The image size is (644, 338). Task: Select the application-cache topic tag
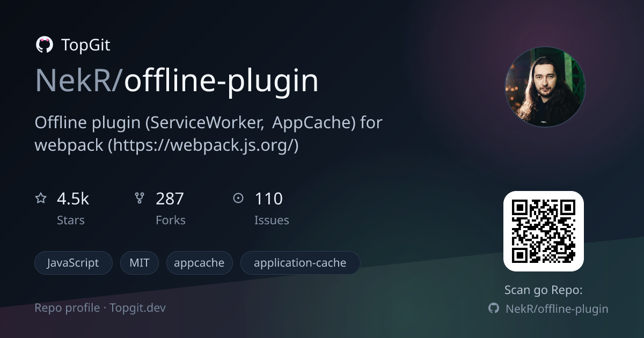pos(300,263)
